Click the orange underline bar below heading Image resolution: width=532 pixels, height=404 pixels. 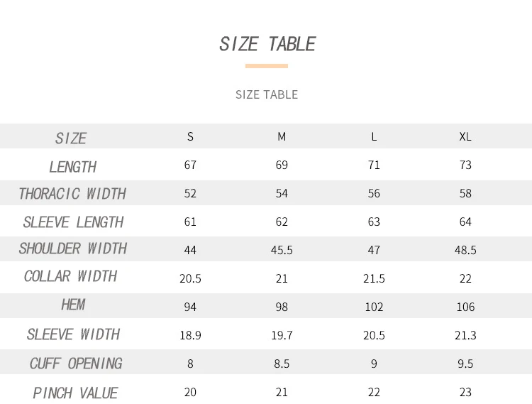point(267,66)
